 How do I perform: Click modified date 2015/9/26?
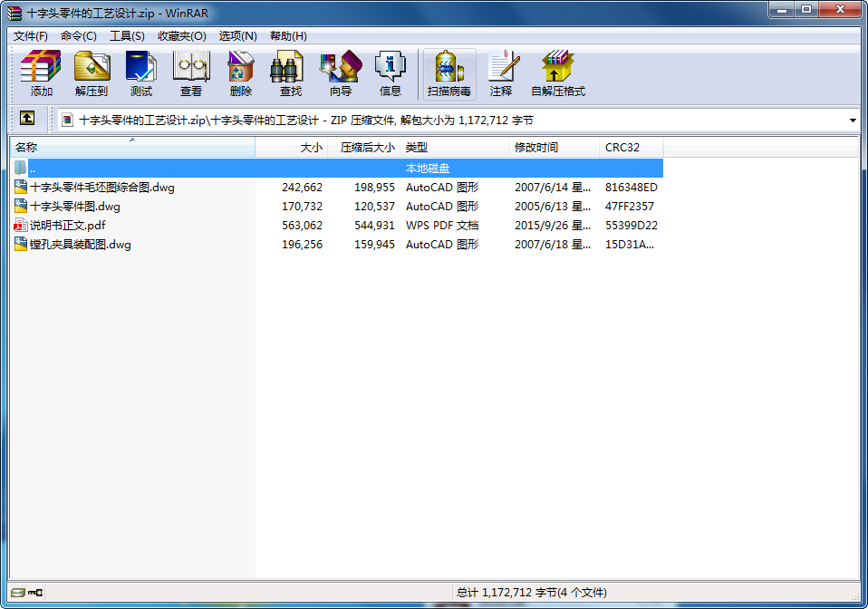(x=553, y=226)
